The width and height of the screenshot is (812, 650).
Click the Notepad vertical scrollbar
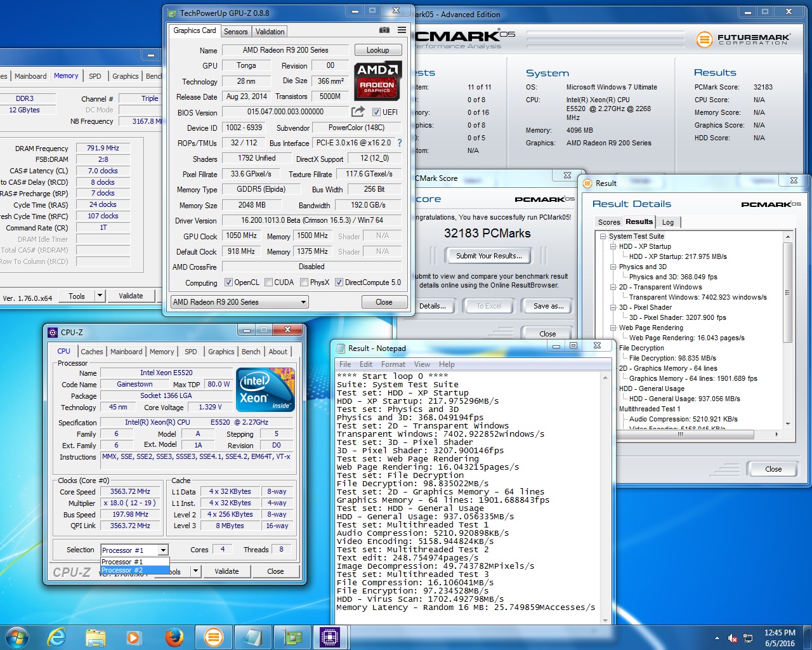605,498
